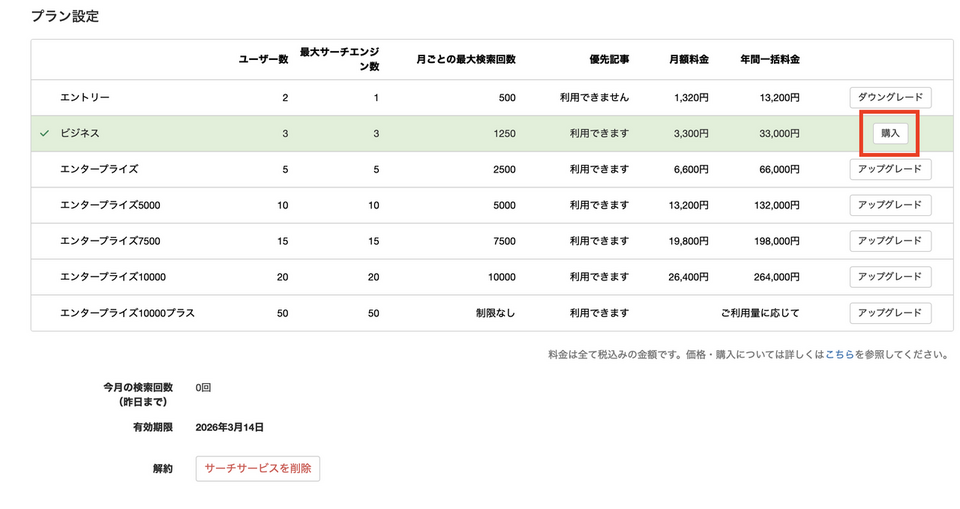Click the green checkmark beside ビジネス plan
The height and width of the screenshot is (509, 960).
click(x=44, y=133)
